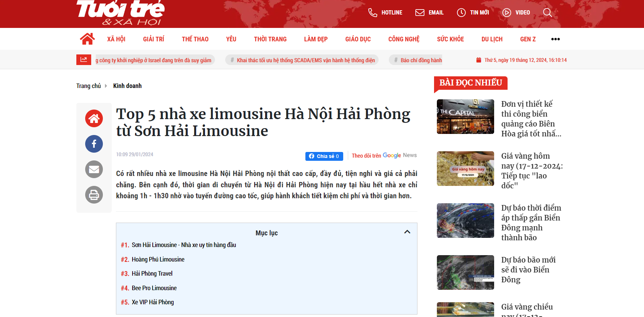Click the Tuổi Trẻ & Xã Hội logo
The width and height of the screenshot is (644, 317).
pos(121,13)
